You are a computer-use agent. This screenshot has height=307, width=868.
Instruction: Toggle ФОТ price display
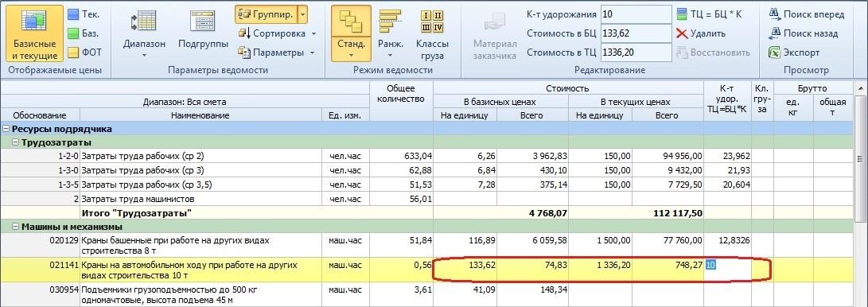click(x=84, y=52)
